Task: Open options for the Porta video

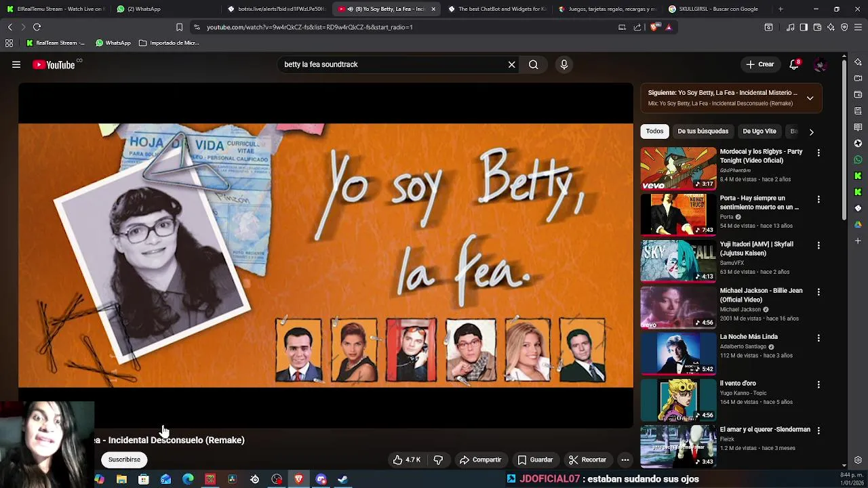Action: point(818,199)
